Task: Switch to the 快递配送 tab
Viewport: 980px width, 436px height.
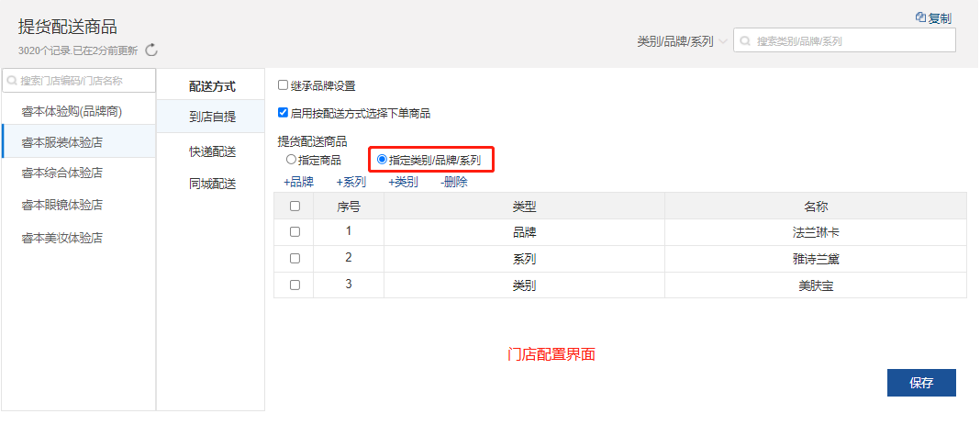Action: pyautogui.click(x=213, y=151)
